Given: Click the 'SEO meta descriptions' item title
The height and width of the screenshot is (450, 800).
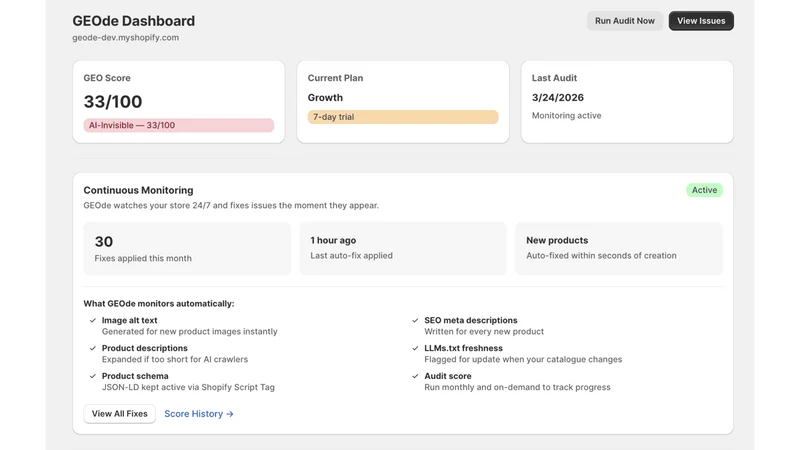Looking at the screenshot, I should point(471,320).
